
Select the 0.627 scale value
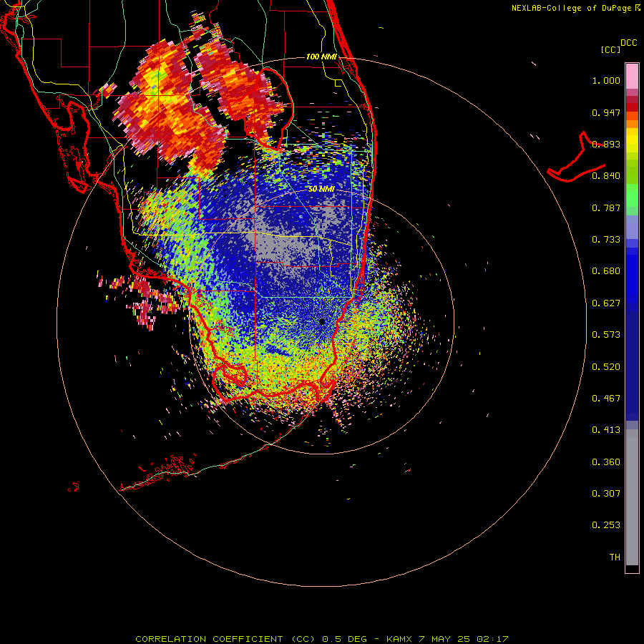(606, 303)
